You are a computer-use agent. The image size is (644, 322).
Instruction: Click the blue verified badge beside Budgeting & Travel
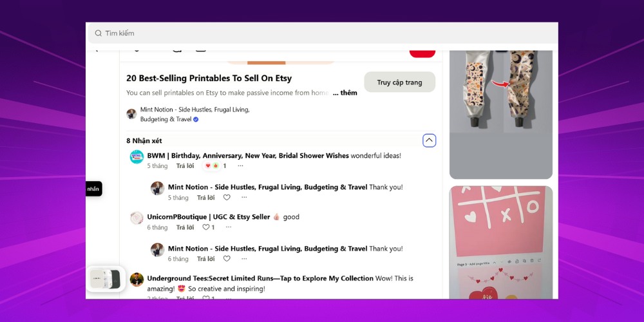click(196, 120)
